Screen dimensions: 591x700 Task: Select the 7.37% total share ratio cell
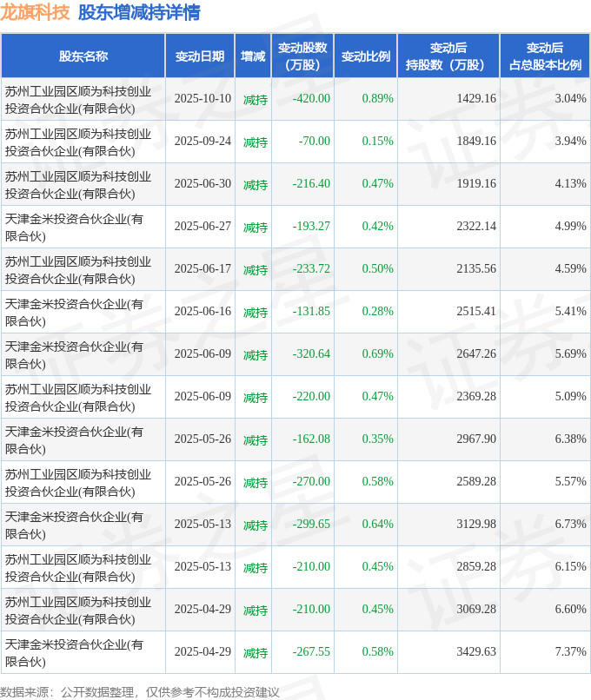pos(570,651)
